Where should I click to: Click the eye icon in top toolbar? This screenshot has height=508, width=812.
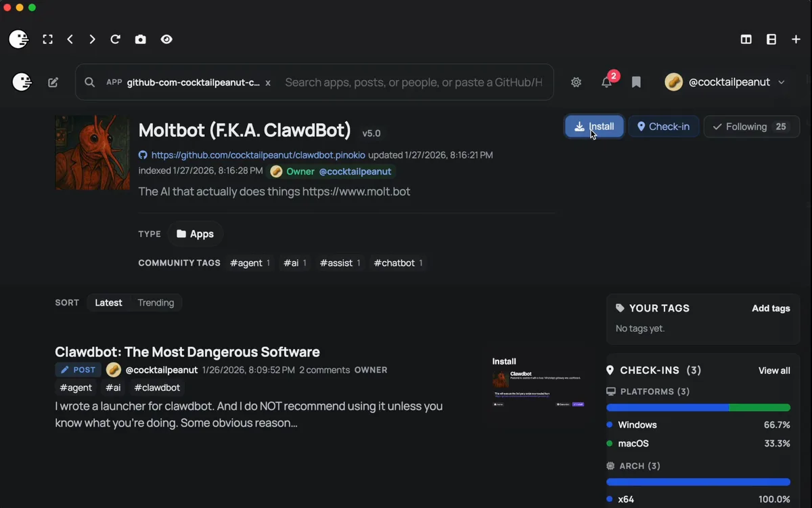coord(166,39)
